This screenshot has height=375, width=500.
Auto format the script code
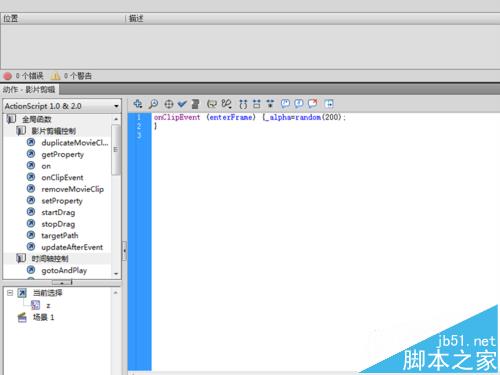point(195,104)
